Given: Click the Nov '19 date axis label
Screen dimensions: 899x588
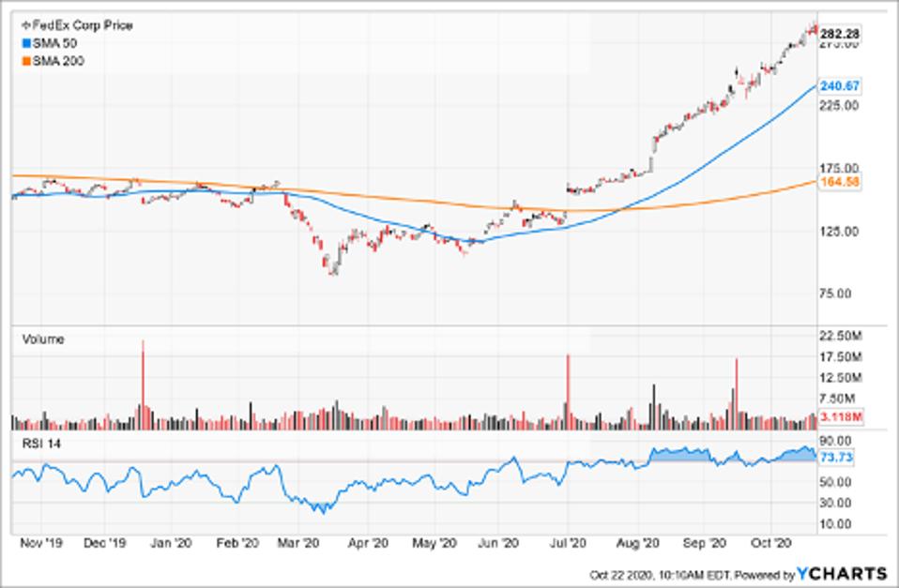Looking at the screenshot, I should 39,543.
